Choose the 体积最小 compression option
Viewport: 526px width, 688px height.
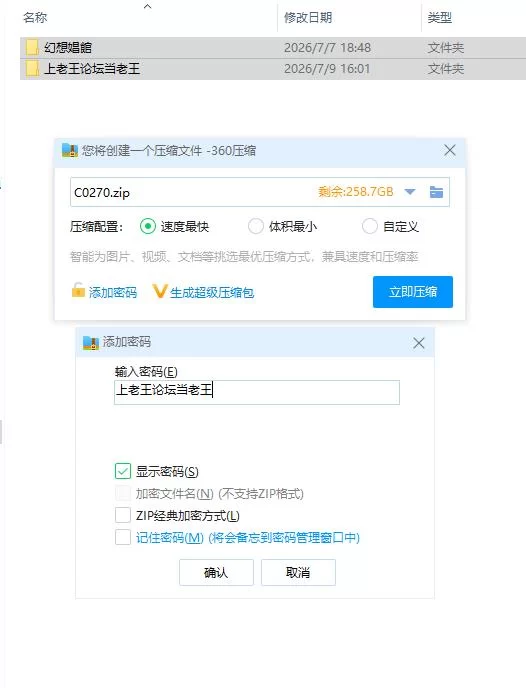[x=256, y=226]
